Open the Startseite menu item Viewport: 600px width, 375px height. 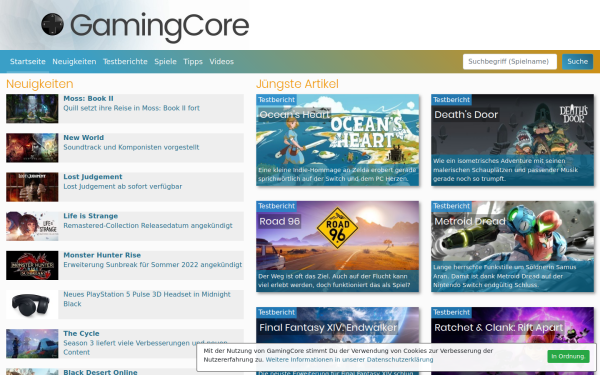(28, 62)
